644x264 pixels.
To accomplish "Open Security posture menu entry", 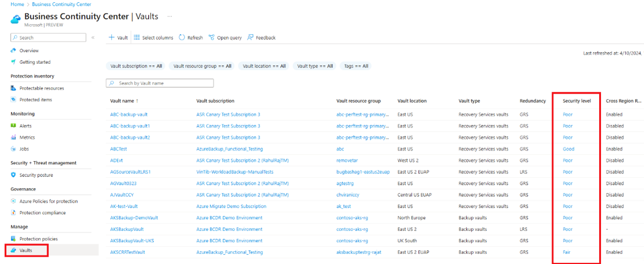I will click(36, 175).
